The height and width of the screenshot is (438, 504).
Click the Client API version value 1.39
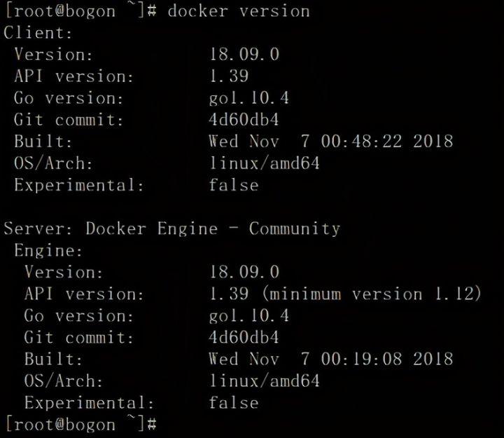click(x=228, y=76)
